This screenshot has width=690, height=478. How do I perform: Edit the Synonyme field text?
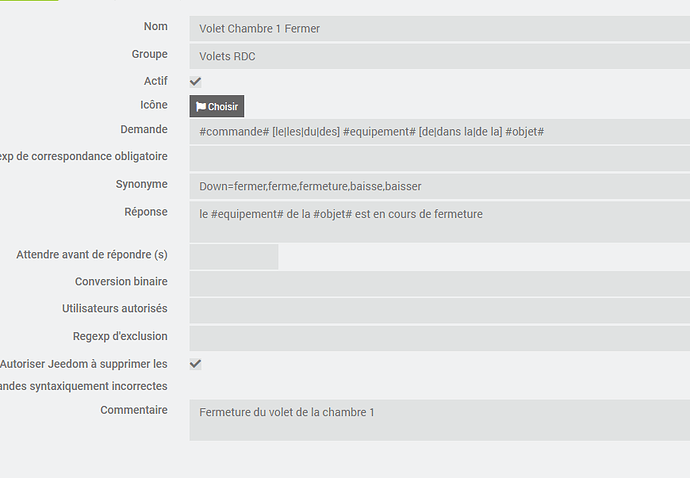coord(438,186)
